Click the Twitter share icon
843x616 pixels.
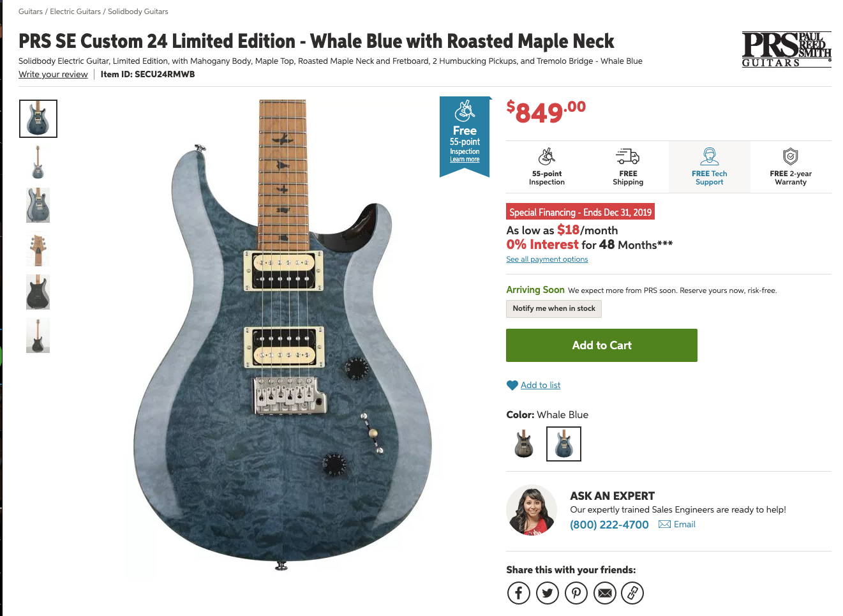click(548, 593)
